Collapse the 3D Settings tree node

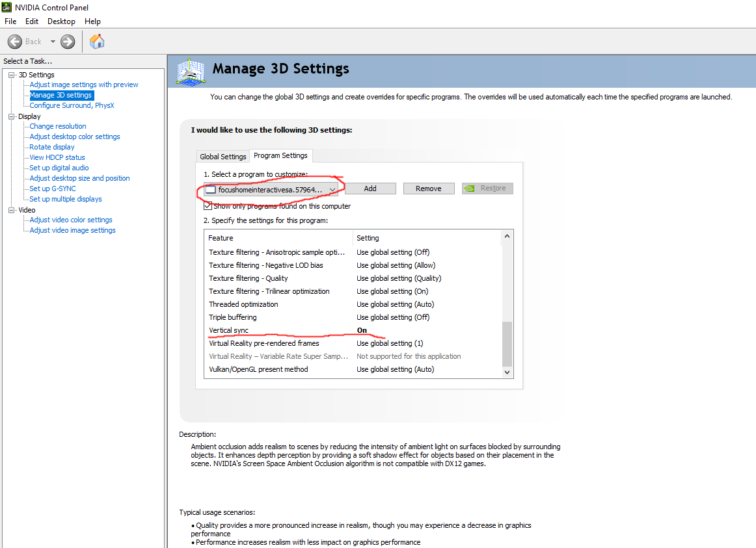12,75
